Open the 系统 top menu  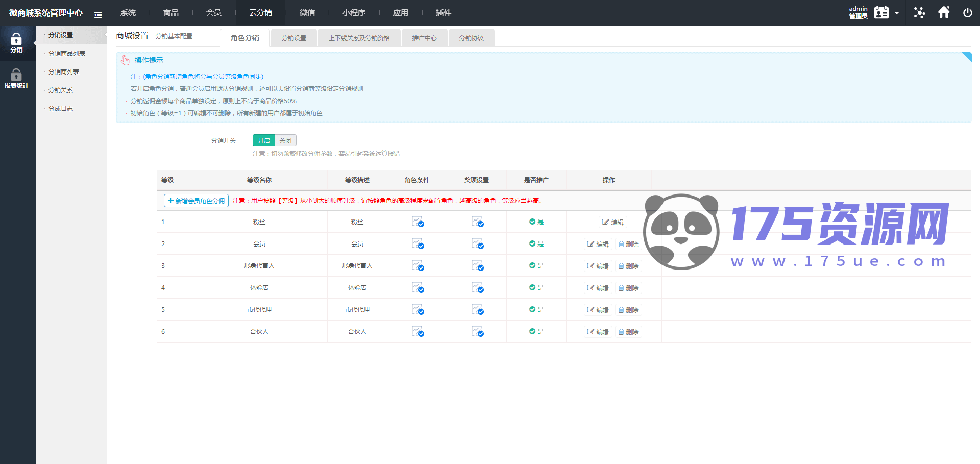pyautogui.click(x=128, y=13)
